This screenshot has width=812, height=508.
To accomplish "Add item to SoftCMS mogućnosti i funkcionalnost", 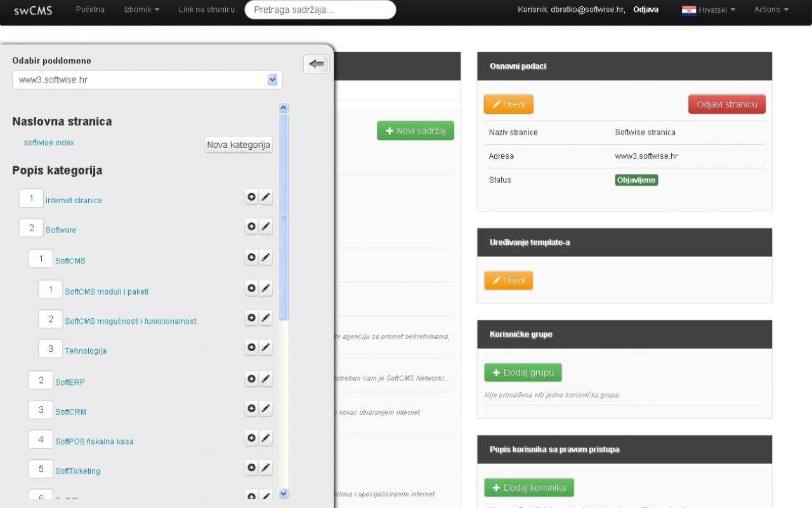I will (x=252, y=317).
